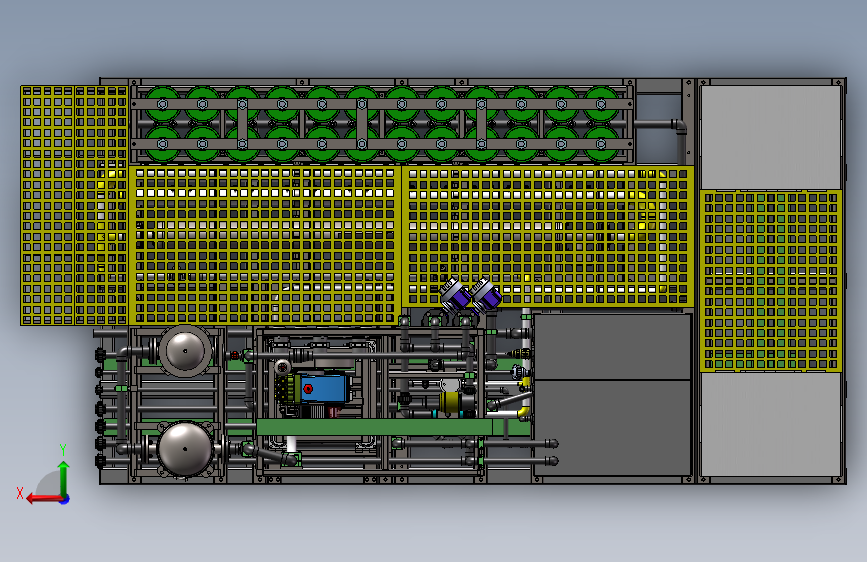
Task: Select the small red valve beside upper vessel
Action: point(234,355)
